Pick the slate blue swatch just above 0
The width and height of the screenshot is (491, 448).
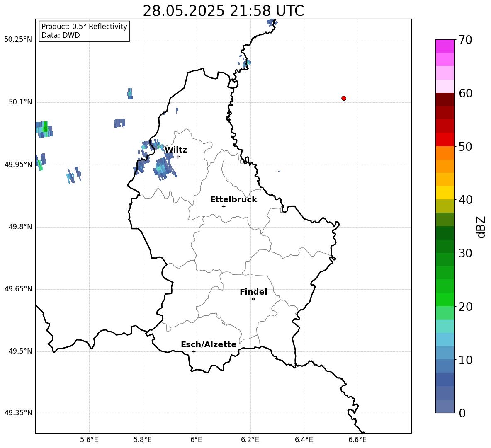pos(445,407)
